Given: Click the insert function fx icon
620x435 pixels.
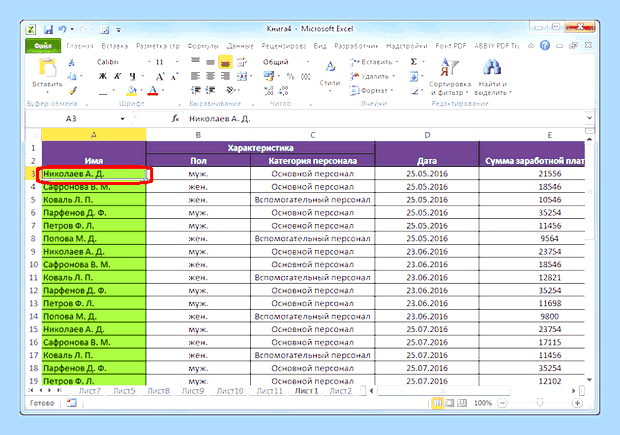Looking at the screenshot, I should [176, 118].
